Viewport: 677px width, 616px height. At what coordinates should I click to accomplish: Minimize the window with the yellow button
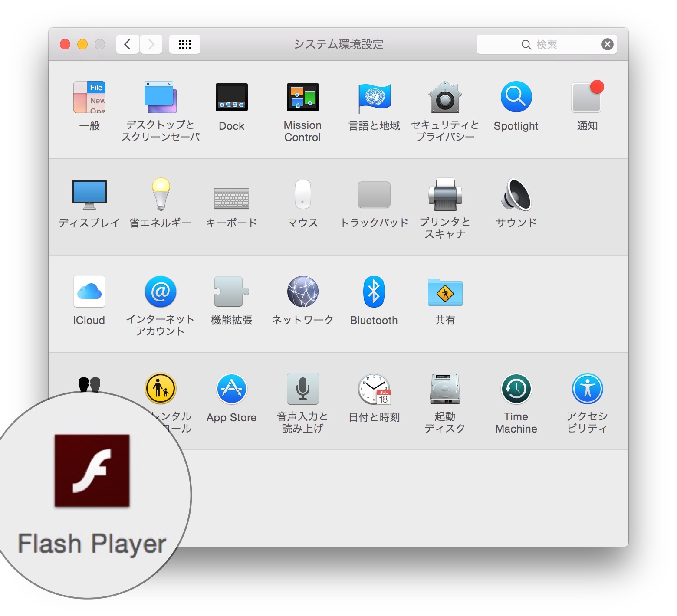pos(82,44)
